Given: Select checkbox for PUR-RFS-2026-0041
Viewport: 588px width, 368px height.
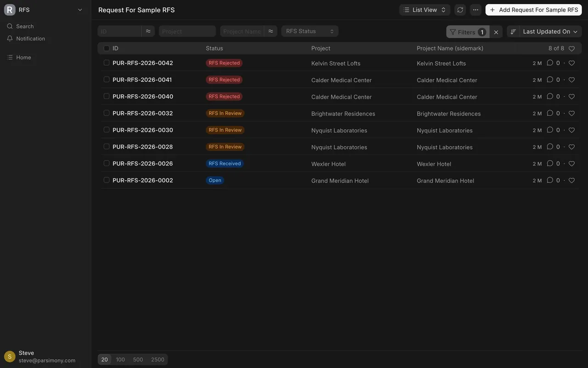Looking at the screenshot, I should coord(107,80).
